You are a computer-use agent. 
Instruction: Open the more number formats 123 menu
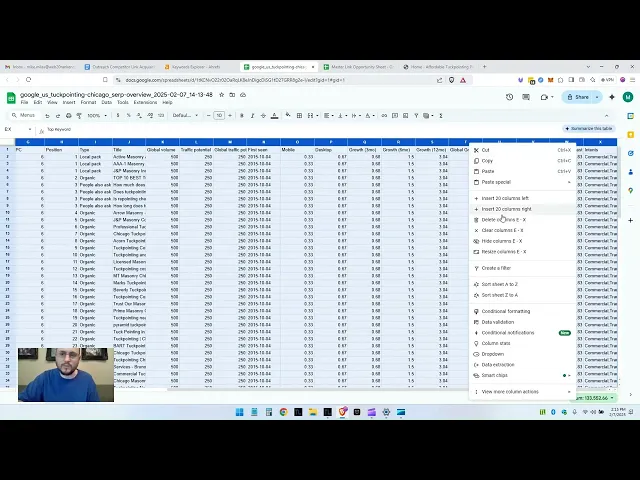pyautogui.click(x=161, y=116)
